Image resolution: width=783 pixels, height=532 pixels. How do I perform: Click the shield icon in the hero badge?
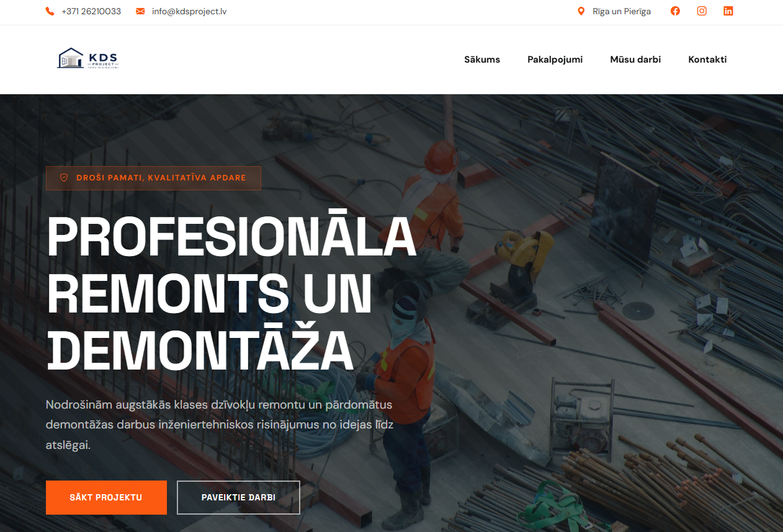coord(63,178)
